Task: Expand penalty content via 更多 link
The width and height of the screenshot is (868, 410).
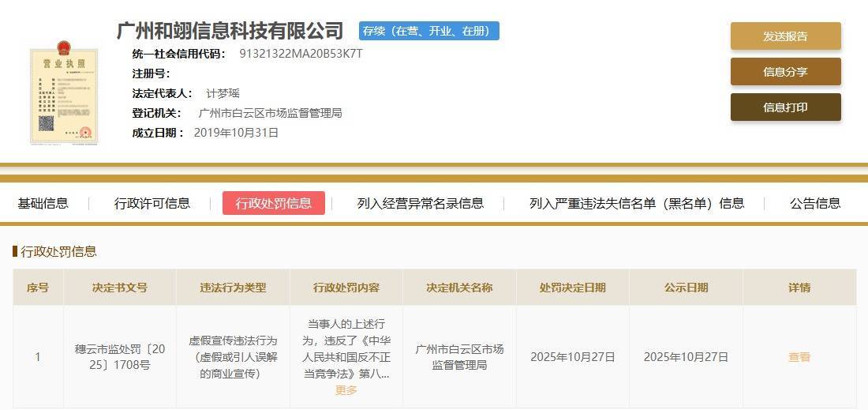Action: (x=346, y=390)
